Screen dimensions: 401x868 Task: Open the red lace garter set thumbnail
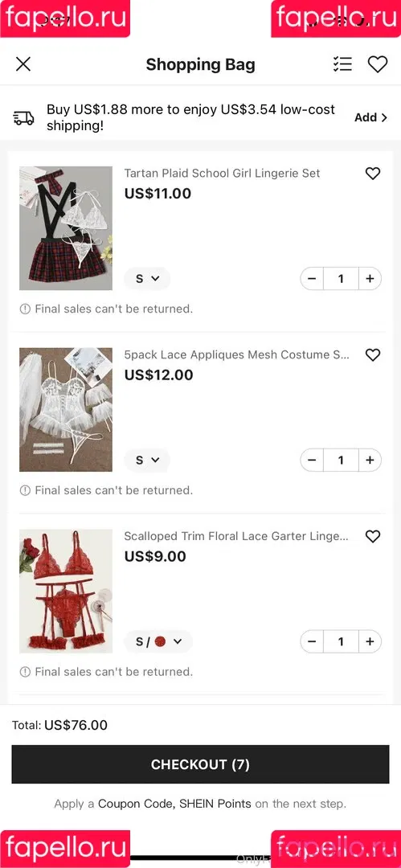point(66,592)
